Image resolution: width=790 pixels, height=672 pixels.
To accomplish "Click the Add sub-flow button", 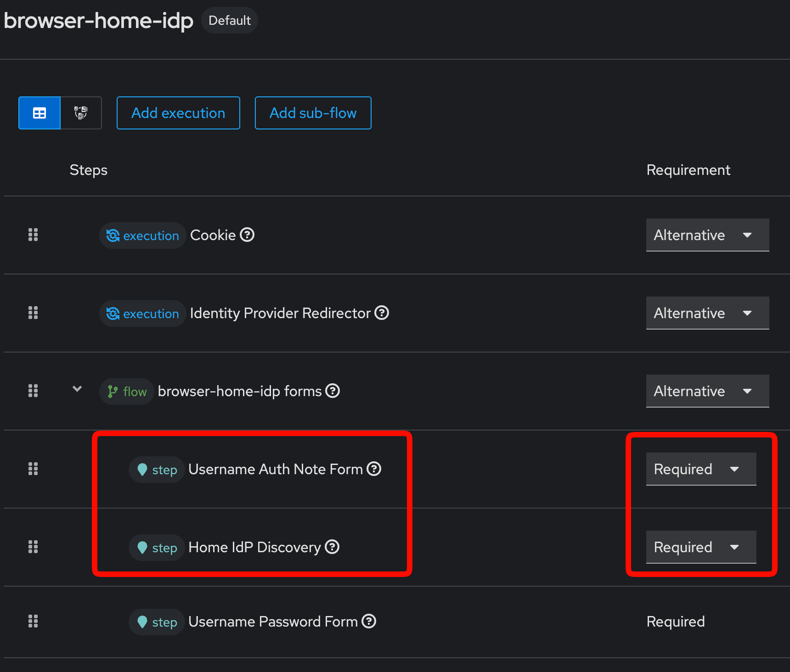I will tap(313, 113).
